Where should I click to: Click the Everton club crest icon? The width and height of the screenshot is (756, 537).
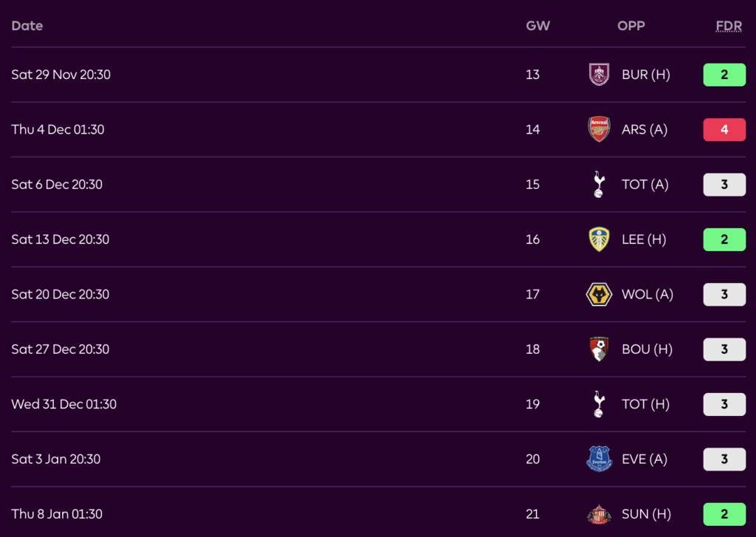pos(599,459)
